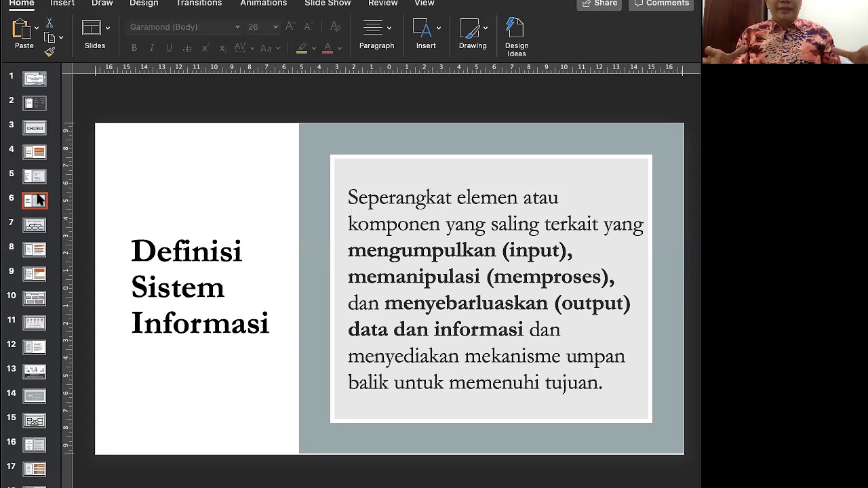Image resolution: width=868 pixels, height=488 pixels.
Task: Open the Paste options arrow
Action: point(36,28)
